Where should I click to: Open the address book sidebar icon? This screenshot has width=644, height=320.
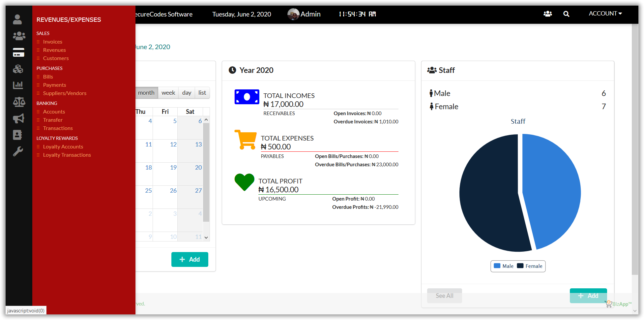17,135
